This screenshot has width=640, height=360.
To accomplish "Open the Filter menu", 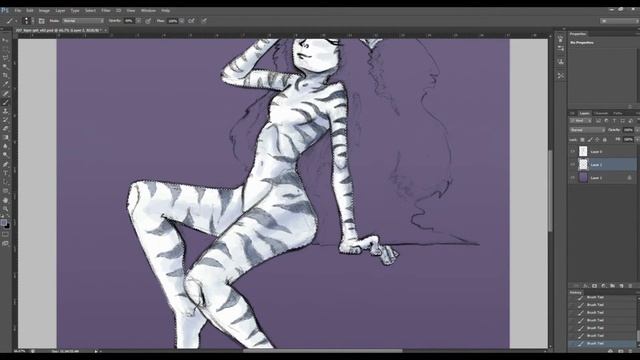I will [x=106, y=11].
